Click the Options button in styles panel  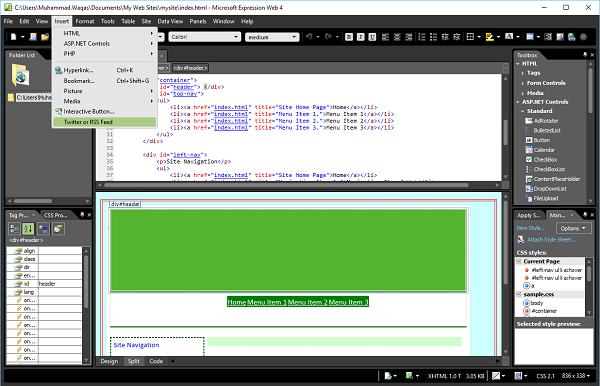(573, 228)
